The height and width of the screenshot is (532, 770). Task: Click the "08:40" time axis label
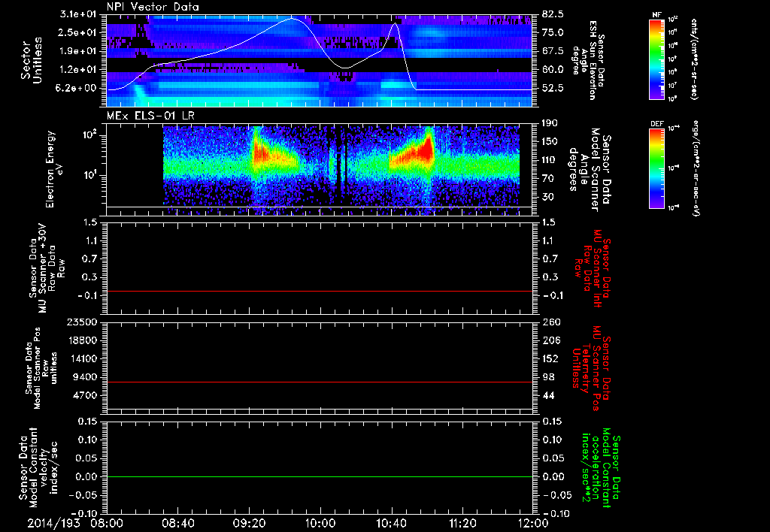(x=178, y=523)
